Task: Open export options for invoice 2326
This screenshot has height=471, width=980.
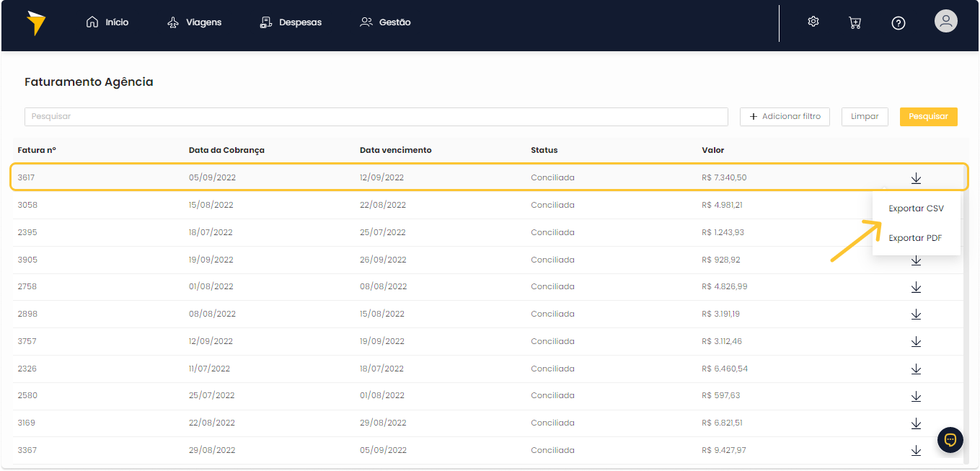Action: point(916,369)
